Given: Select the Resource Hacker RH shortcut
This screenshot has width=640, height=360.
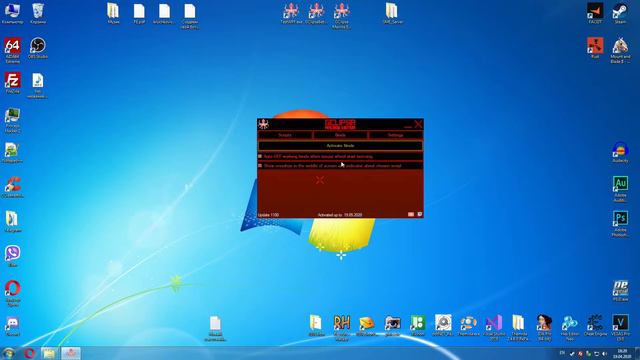Looking at the screenshot, I should click(342, 328).
